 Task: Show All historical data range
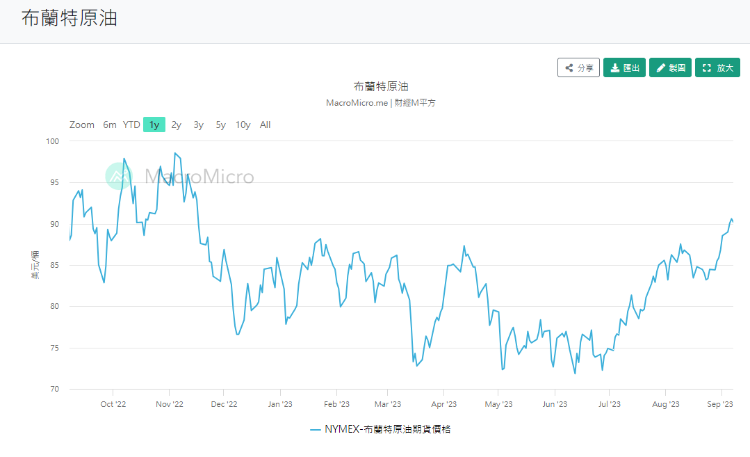[265, 125]
